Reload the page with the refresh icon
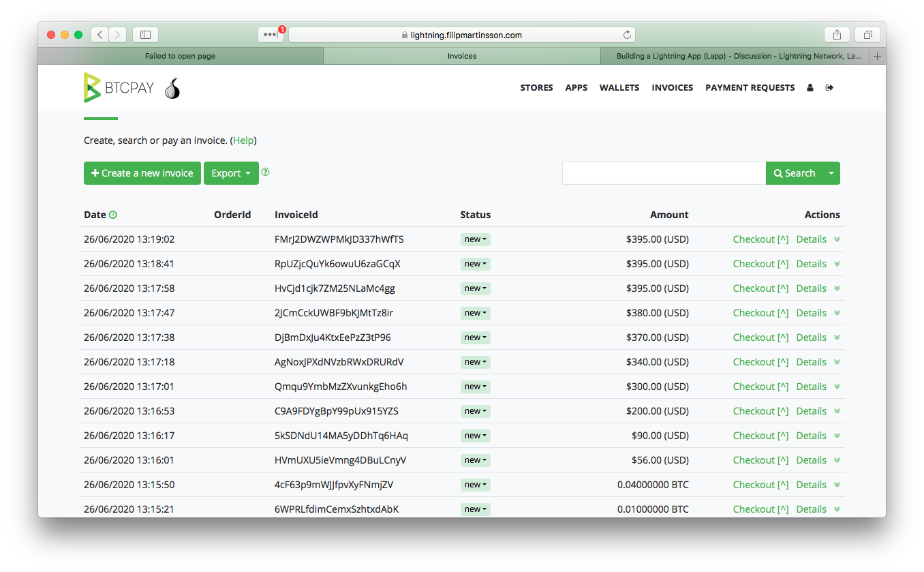924x572 pixels. [x=627, y=35]
